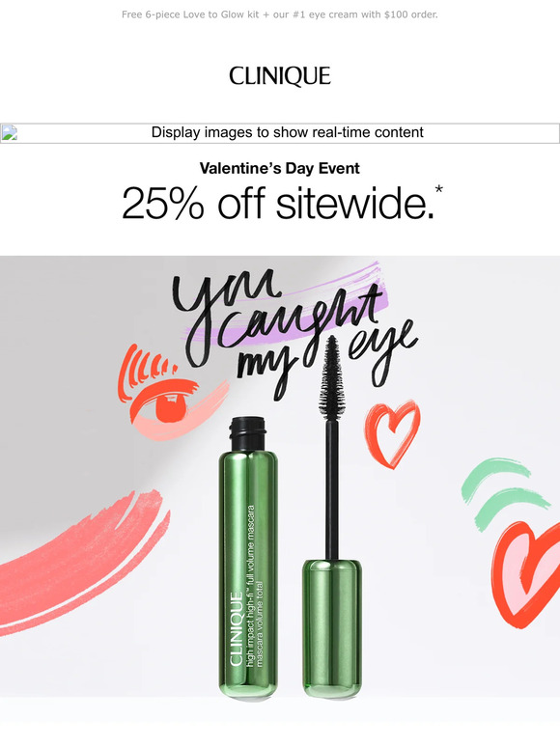Click the black mascara wand stem
The height and width of the screenshot is (747, 560).
[x=332, y=489]
